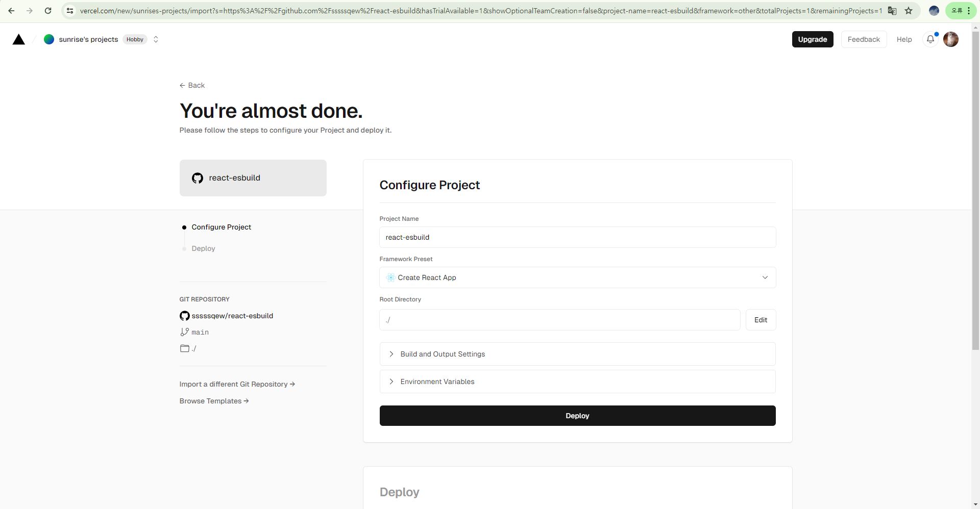Open the Framework Preset dropdown

tap(577, 277)
